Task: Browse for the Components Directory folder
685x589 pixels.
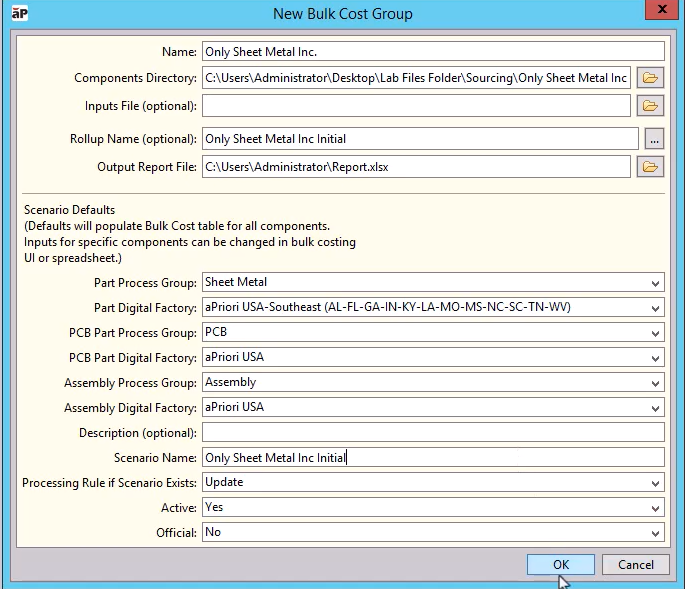Action: pyautogui.click(x=650, y=78)
